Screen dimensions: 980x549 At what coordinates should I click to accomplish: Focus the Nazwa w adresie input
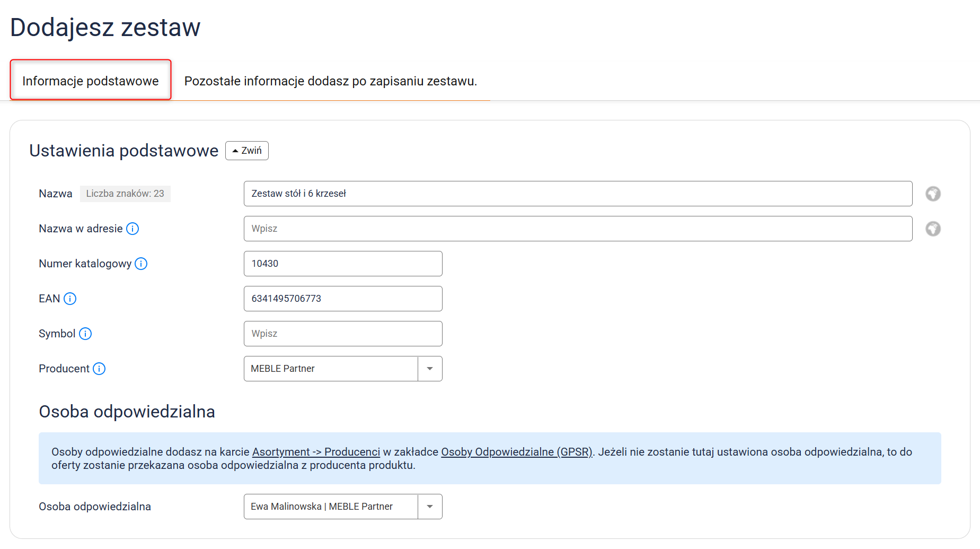pos(578,229)
